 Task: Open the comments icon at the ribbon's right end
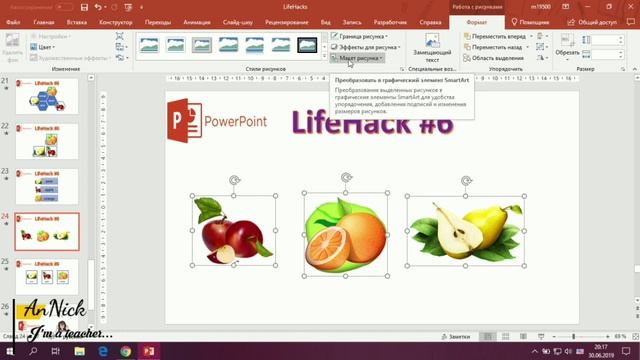point(631,22)
